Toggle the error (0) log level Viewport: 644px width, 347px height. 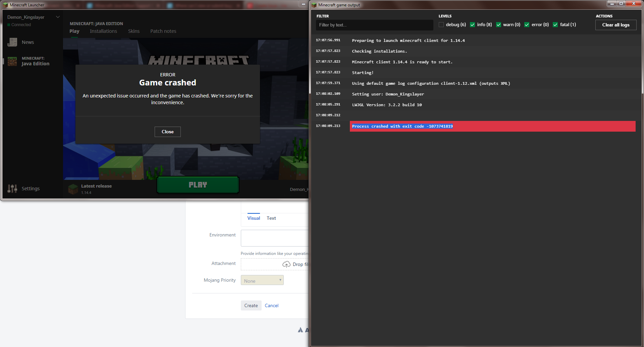[x=527, y=25]
